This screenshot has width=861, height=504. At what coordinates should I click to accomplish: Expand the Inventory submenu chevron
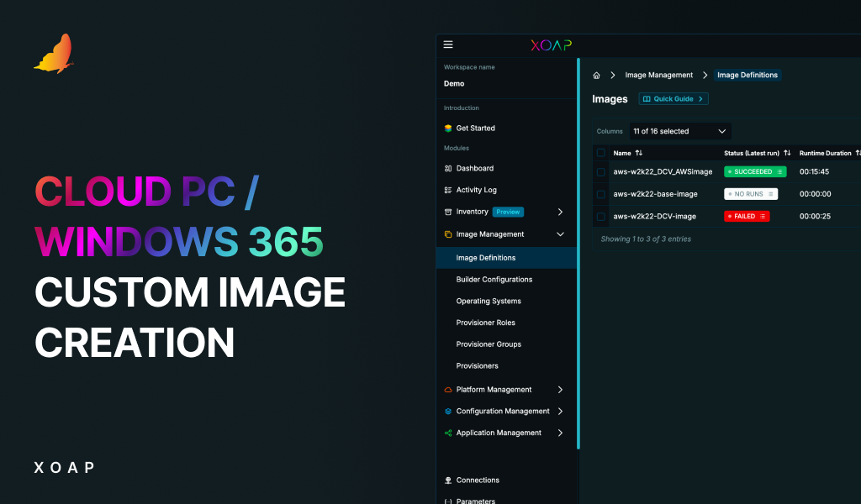560,212
